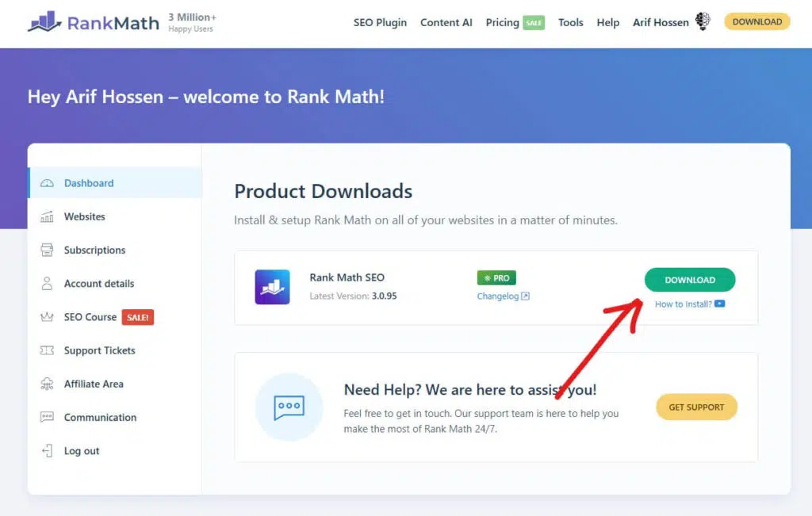Click the Log out arrow icon

48,450
